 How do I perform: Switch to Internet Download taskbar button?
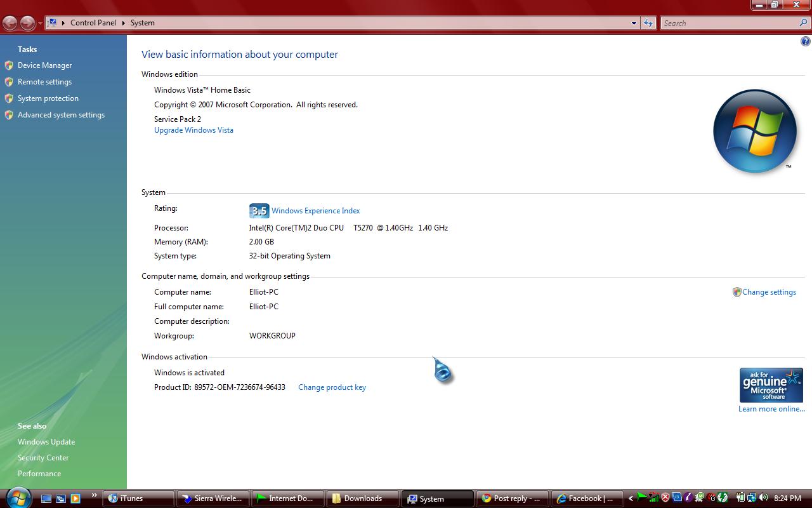click(288, 498)
